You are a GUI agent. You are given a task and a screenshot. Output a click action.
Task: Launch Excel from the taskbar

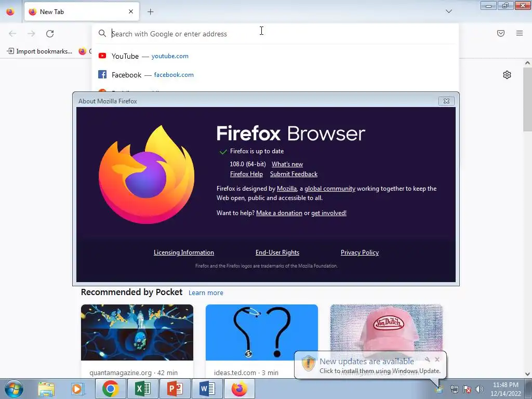[143, 389]
